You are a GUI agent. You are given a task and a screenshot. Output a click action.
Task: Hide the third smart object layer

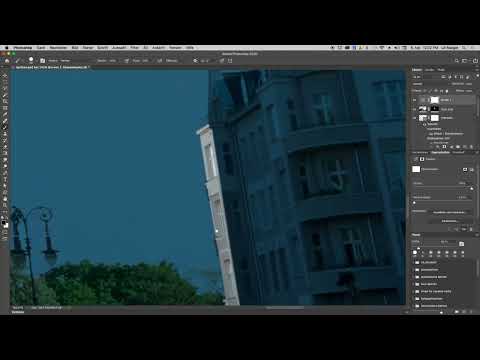(x=415, y=118)
